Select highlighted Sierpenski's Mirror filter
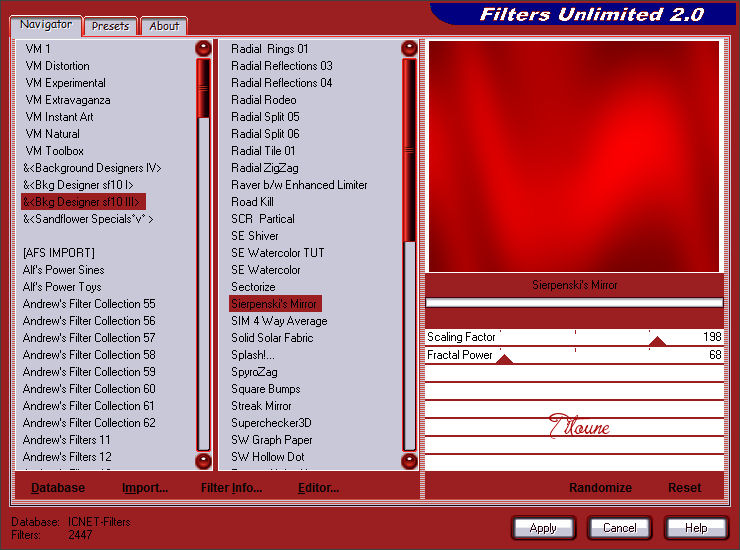Viewport: 740px width, 550px height. [x=275, y=304]
